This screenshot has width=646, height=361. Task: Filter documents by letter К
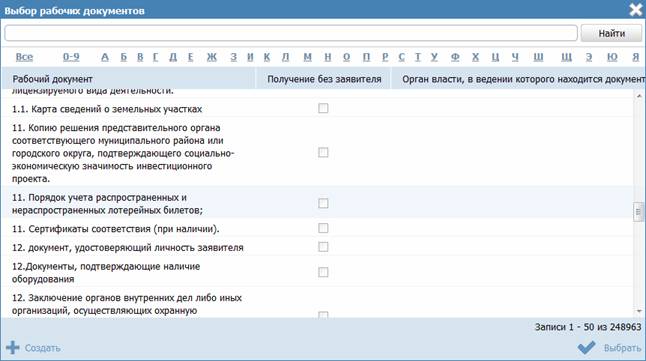[267, 57]
